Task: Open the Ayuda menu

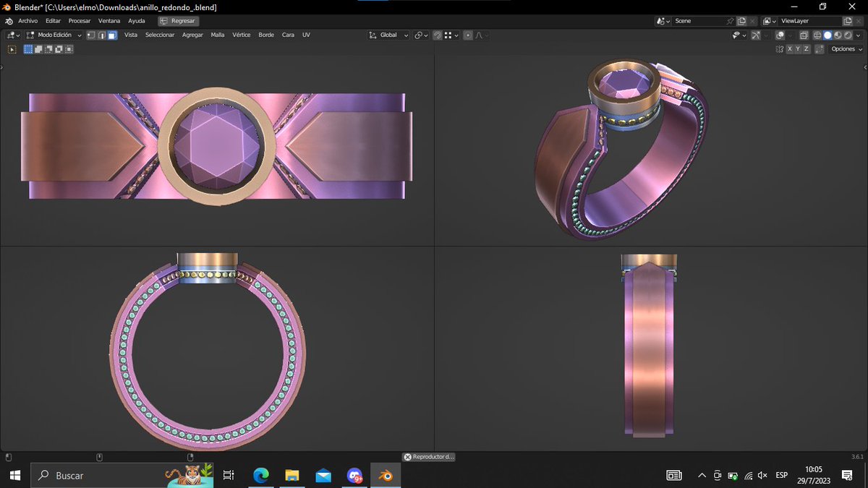Action: point(137,21)
